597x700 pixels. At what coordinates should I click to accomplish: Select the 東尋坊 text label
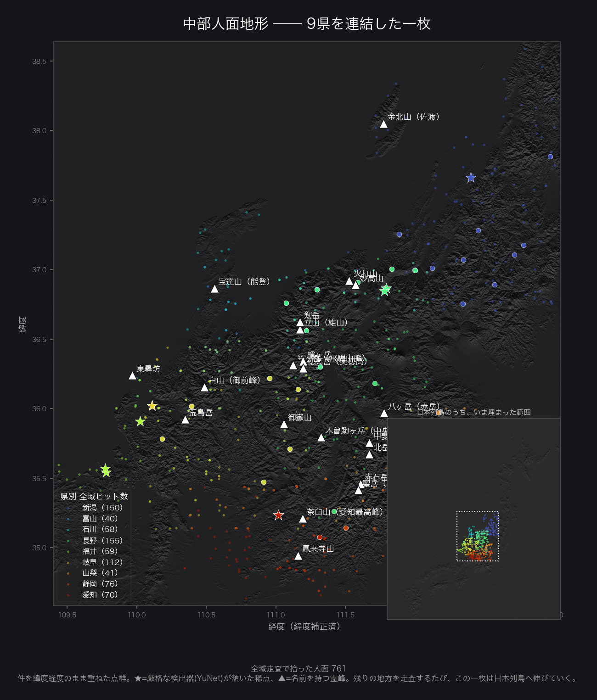(148, 369)
